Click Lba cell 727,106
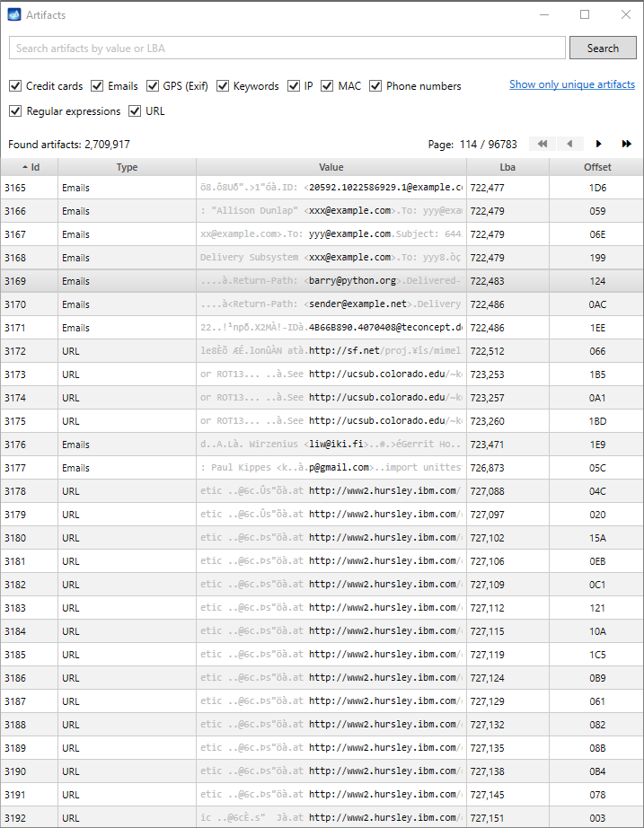 (x=507, y=560)
